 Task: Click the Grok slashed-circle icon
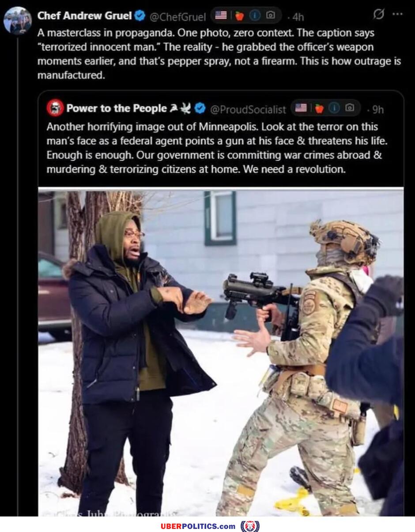(378, 15)
